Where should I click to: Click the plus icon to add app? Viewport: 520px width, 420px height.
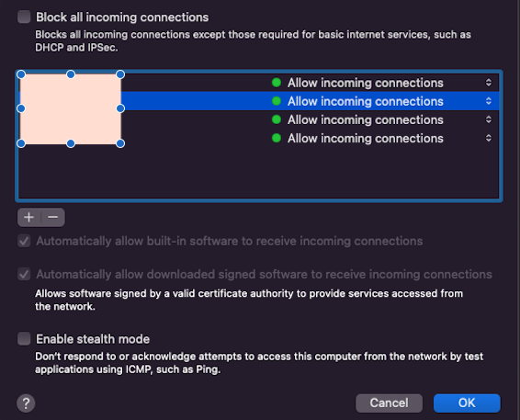[28, 217]
